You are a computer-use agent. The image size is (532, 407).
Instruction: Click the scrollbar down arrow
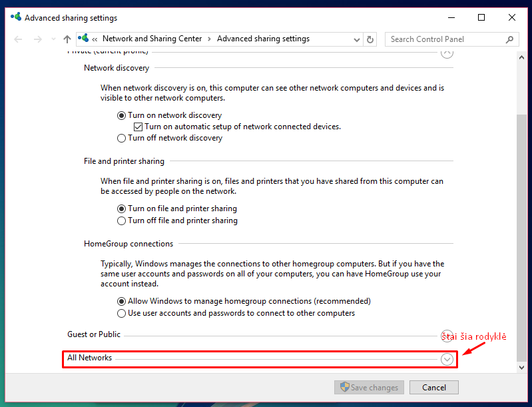pyautogui.click(x=521, y=367)
